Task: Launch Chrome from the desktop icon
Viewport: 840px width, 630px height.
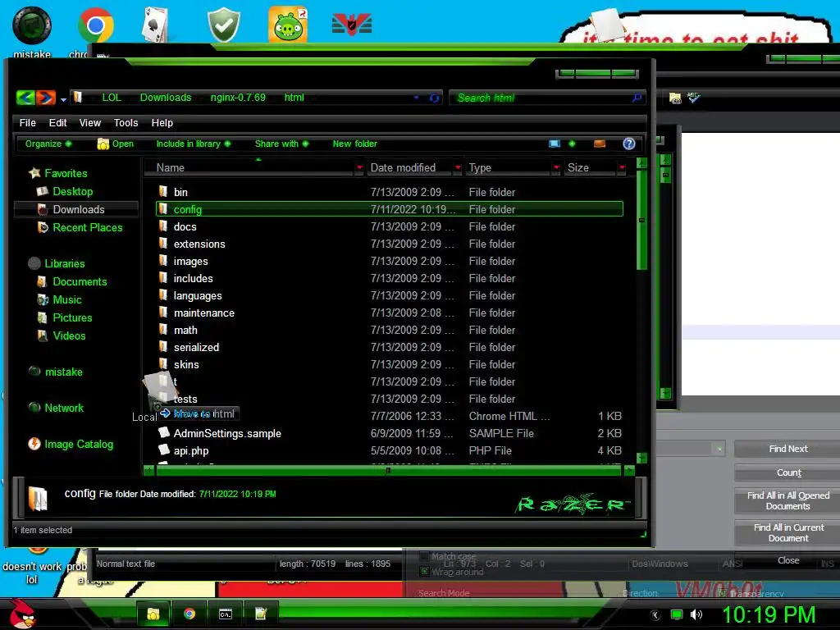Action: point(95,25)
